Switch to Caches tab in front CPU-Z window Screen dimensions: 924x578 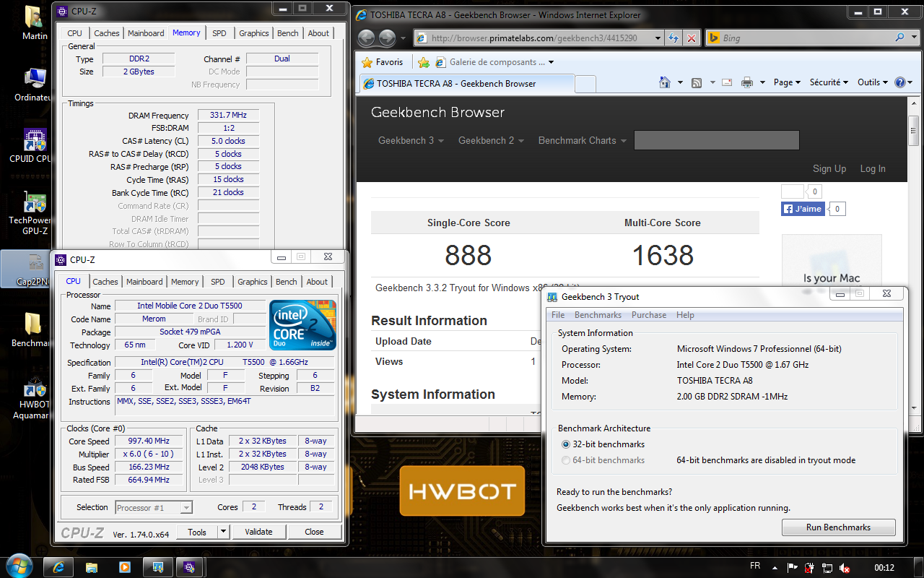tap(105, 282)
